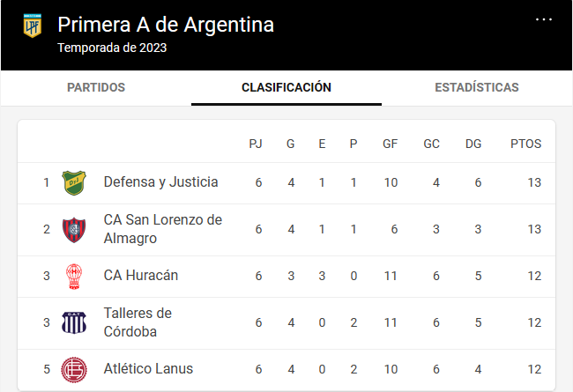Click the PTOS column header
Image resolution: width=573 pixels, height=392 pixels.
(x=525, y=144)
